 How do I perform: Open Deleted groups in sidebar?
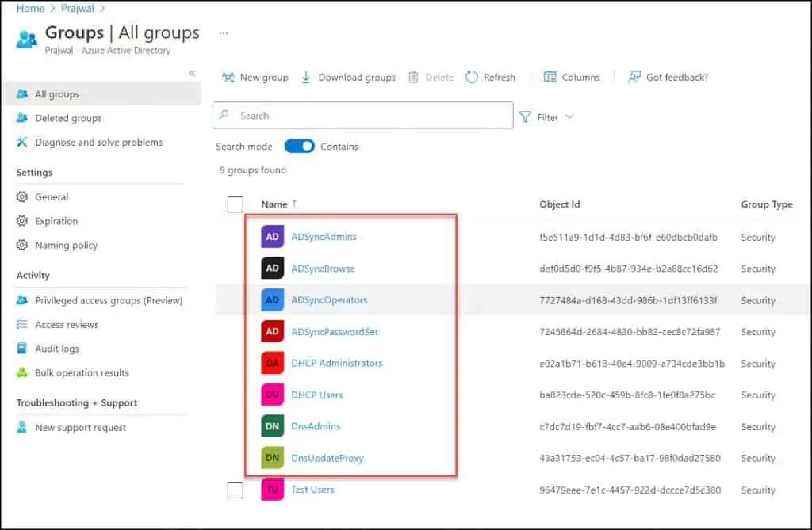tap(68, 118)
